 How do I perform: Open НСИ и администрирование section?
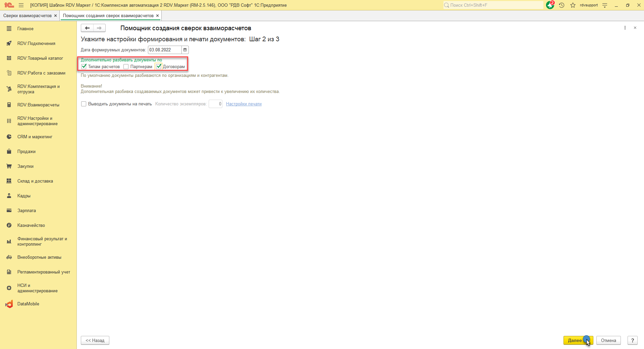point(38,288)
